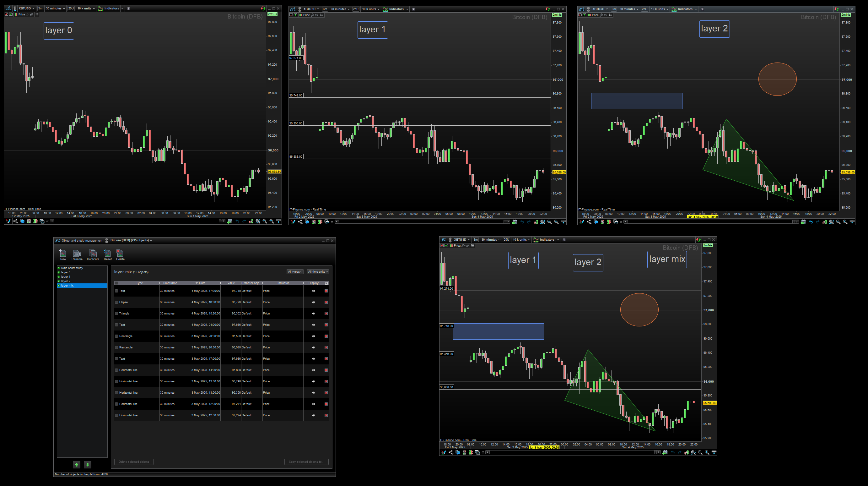The height and width of the screenshot is (486, 868).
Task: Click the orange ellipse in layer 2 chart
Action: click(x=777, y=79)
